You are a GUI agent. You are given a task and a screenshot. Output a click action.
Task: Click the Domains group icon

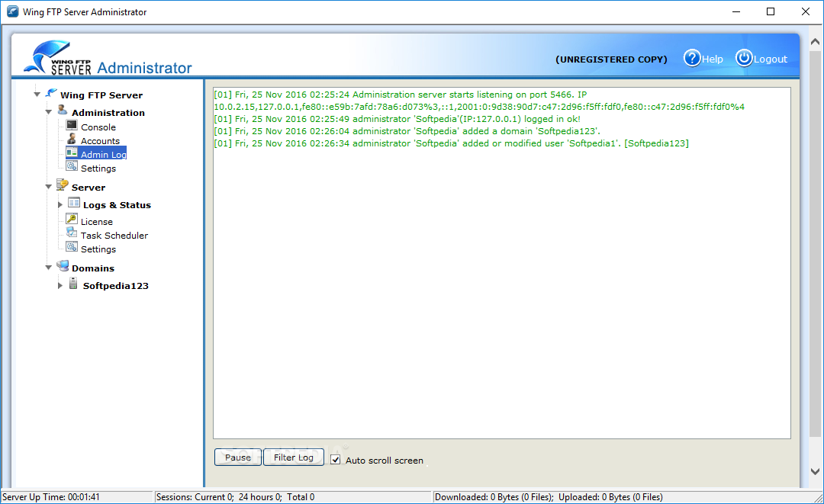pyautogui.click(x=63, y=266)
